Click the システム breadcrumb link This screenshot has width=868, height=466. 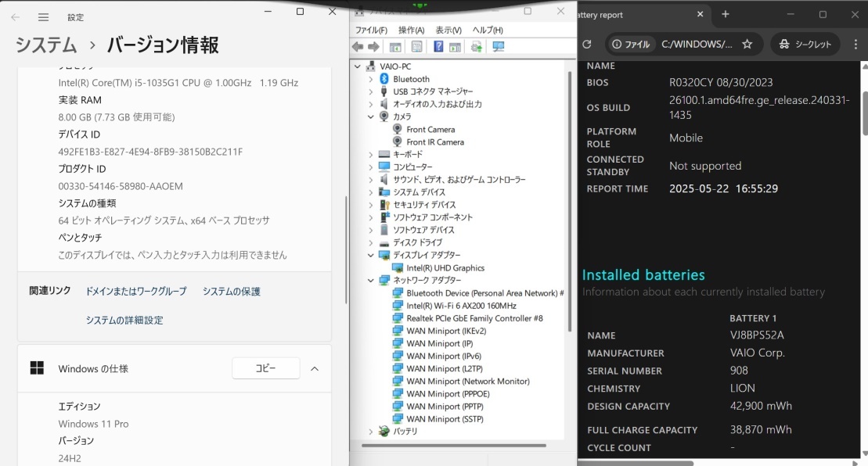click(x=46, y=45)
